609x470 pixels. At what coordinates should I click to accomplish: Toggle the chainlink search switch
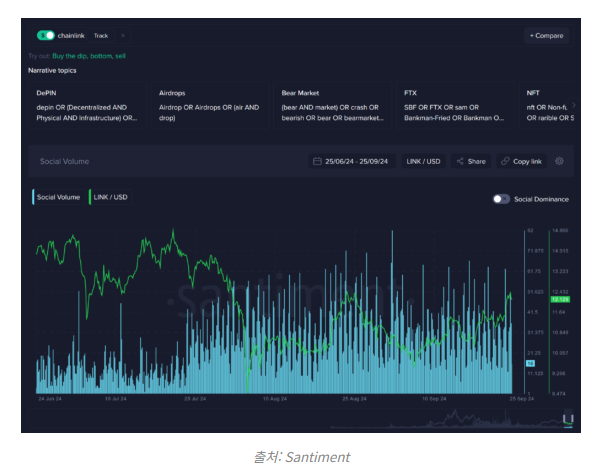point(46,35)
